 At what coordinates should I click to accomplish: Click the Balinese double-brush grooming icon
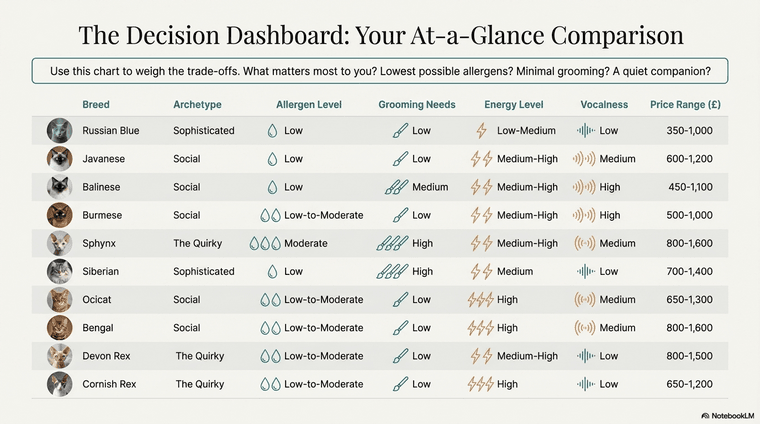click(x=396, y=187)
